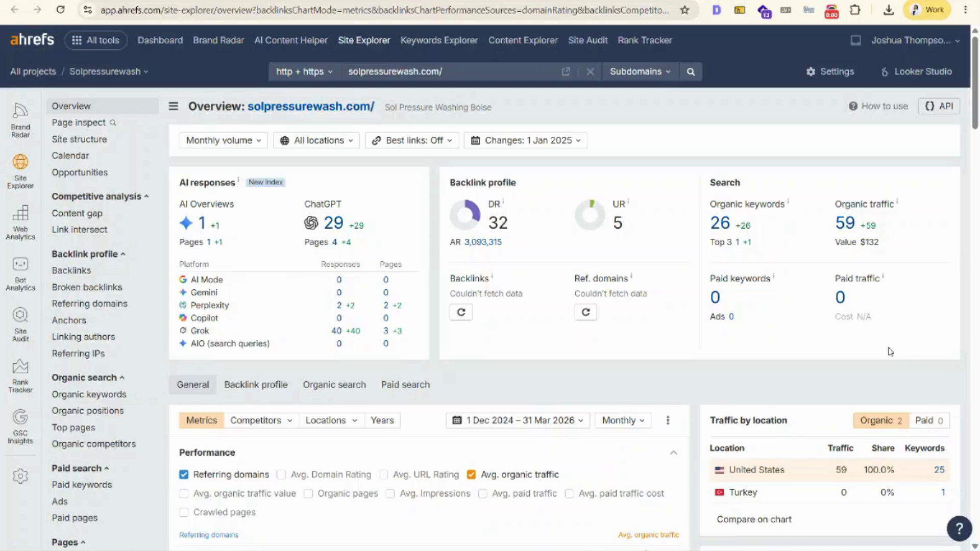Open Keywords Explorer in top menu
Screen dimensions: 980x551
click(x=439, y=40)
